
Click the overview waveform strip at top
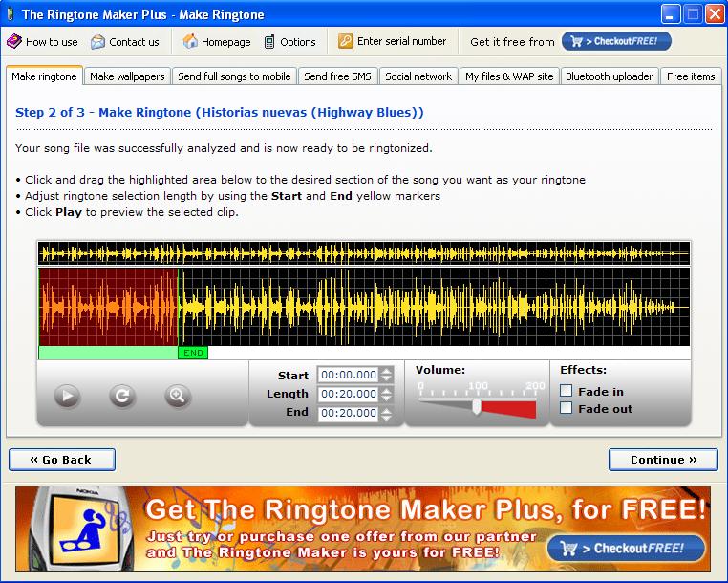pyautogui.click(x=364, y=253)
